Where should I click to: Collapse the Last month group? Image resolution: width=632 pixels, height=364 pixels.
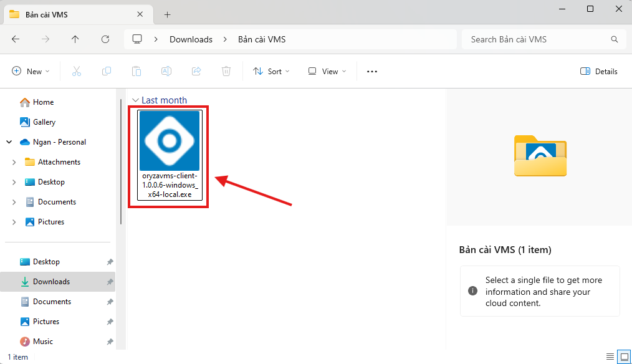pos(135,100)
